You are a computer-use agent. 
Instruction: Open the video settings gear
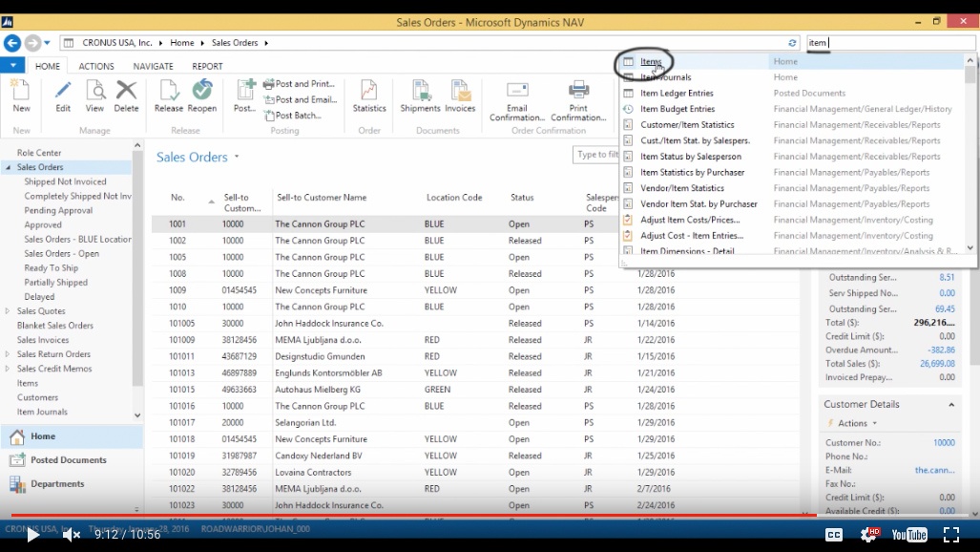click(869, 535)
